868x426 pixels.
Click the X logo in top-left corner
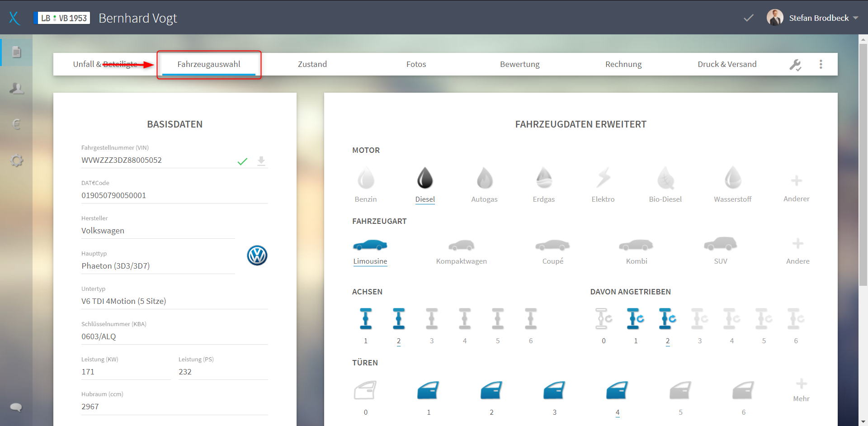14,18
